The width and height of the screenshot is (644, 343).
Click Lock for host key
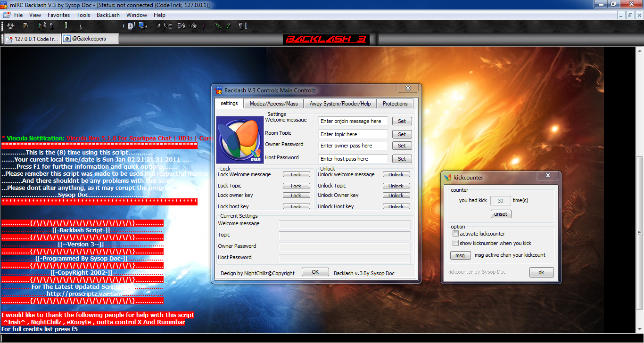[296, 206]
